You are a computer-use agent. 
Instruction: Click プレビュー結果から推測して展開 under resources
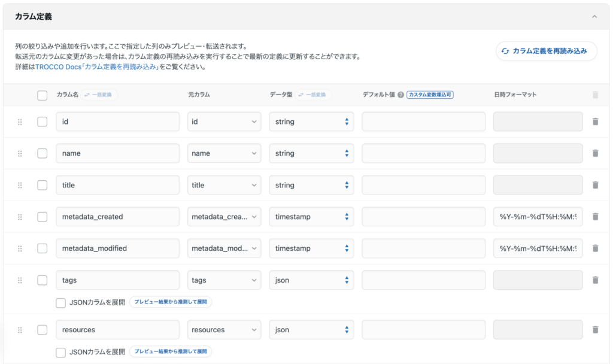pos(171,352)
